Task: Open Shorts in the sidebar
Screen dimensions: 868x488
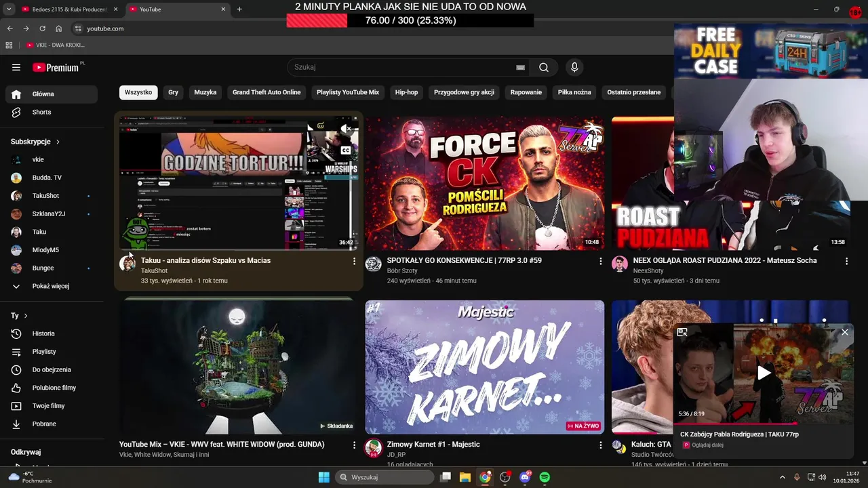Action: click(x=52, y=112)
